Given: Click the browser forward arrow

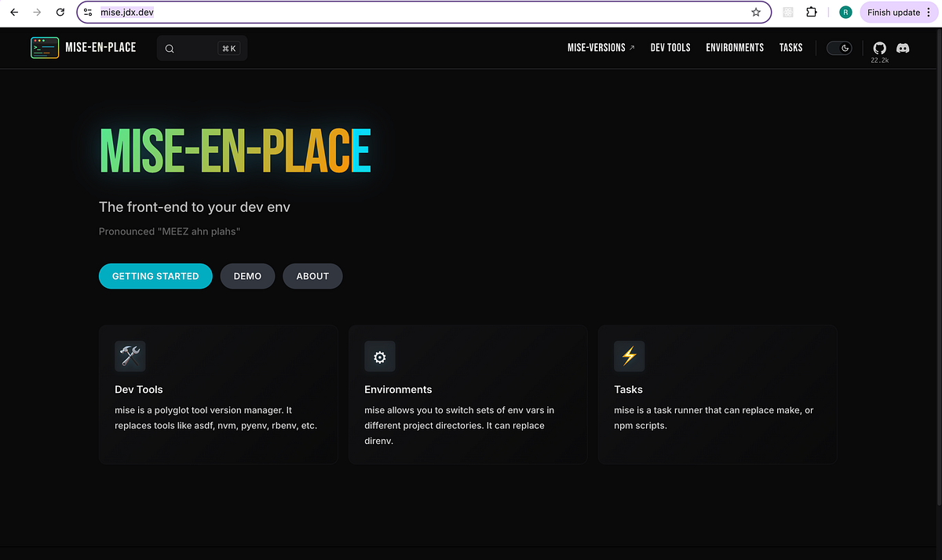Looking at the screenshot, I should click(x=37, y=13).
